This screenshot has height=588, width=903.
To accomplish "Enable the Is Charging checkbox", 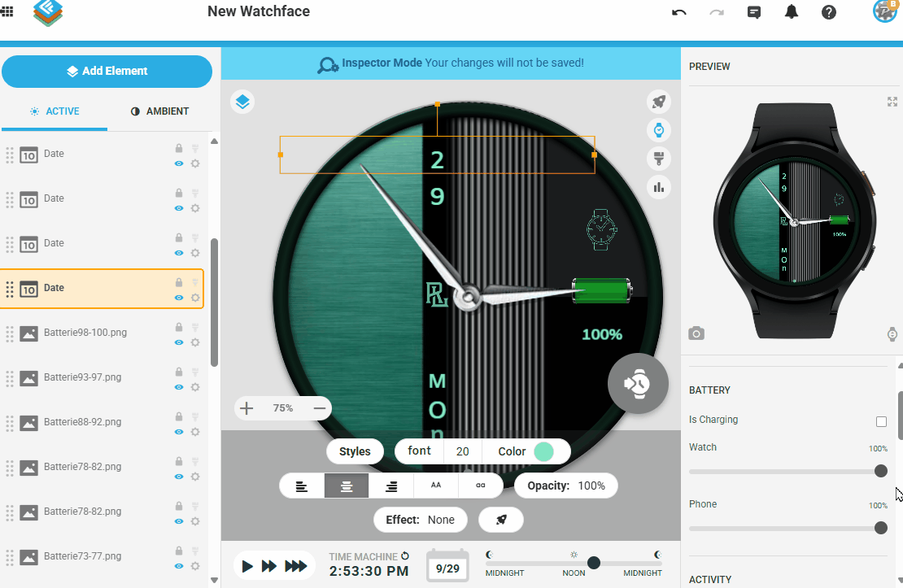I will (881, 421).
